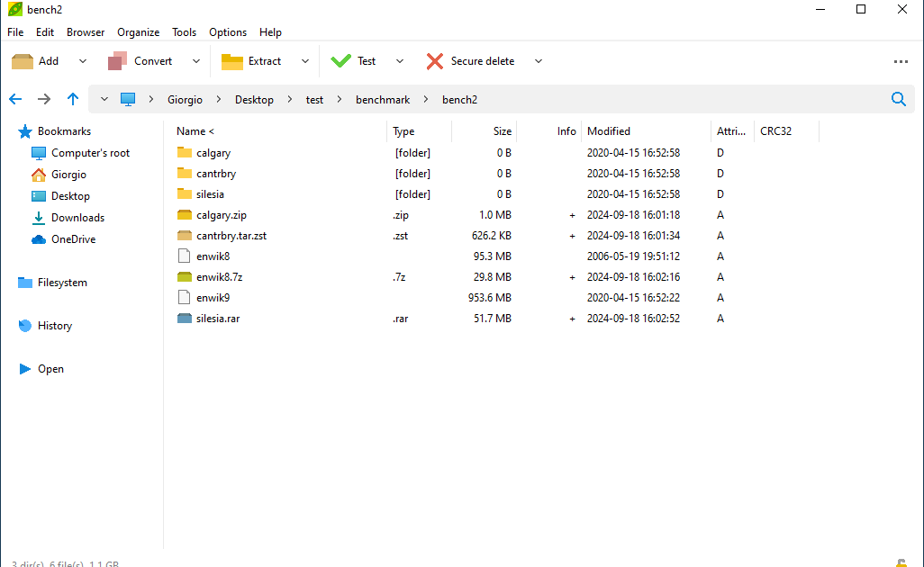Sort by the Attri... column header
This screenshot has height=567, width=924.
[x=732, y=131]
